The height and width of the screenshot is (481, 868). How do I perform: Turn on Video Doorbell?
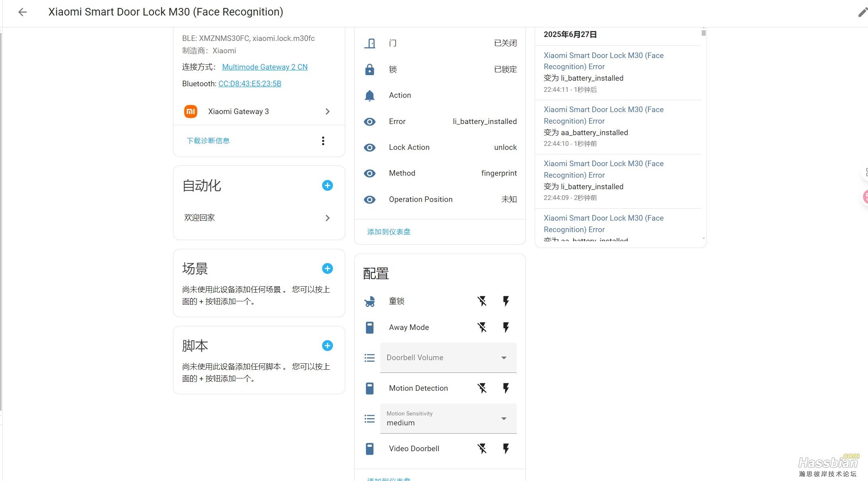(x=506, y=449)
